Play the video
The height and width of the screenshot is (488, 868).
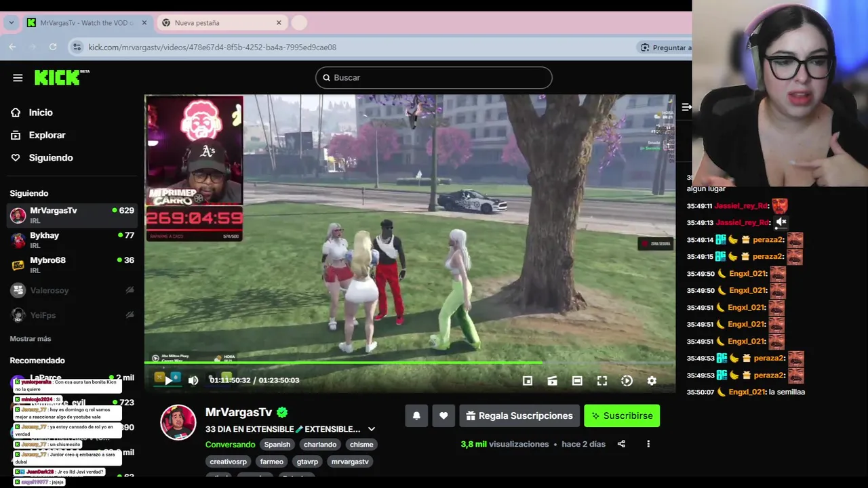168,380
